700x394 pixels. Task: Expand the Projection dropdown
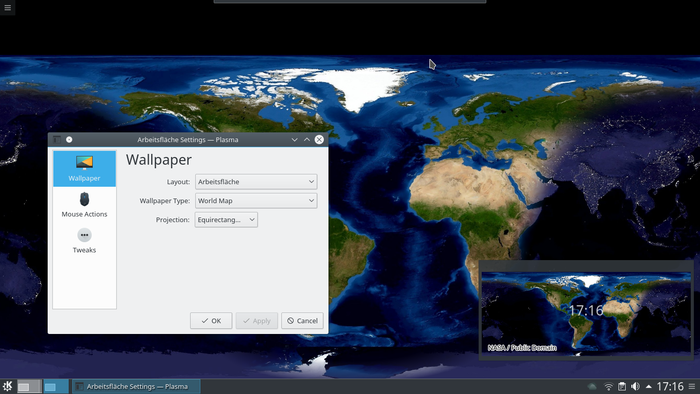[x=226, y=220]
